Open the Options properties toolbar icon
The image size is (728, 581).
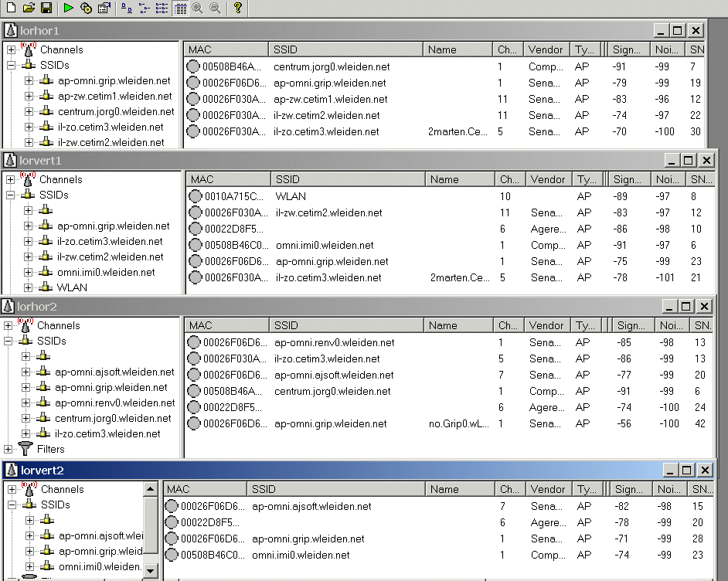pos(104,8)
